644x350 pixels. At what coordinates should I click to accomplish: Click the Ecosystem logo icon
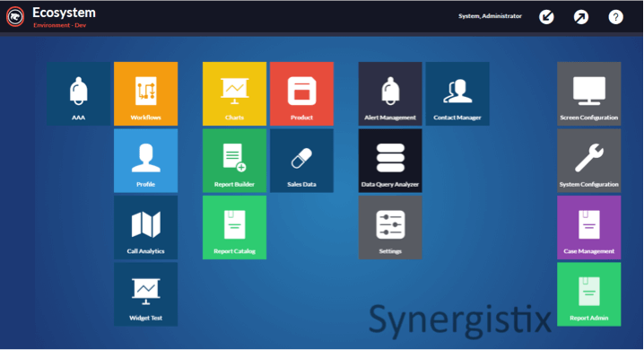[15, 17]
